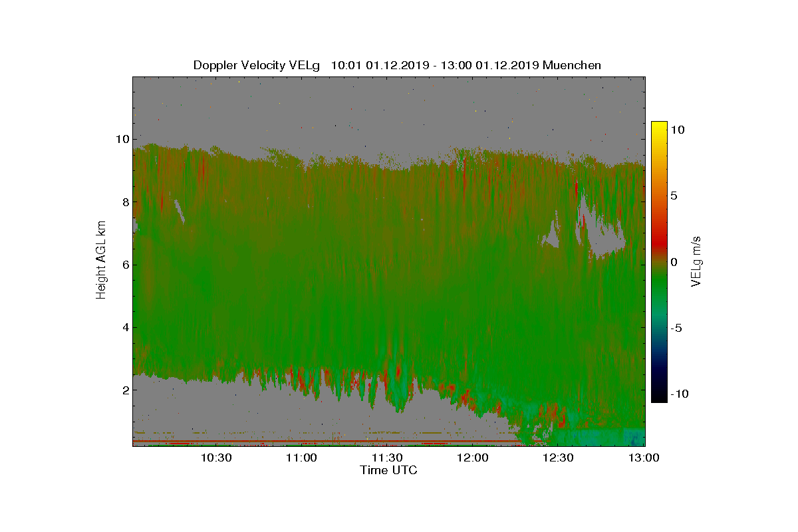The width and height of the screenshot is (798, 532).
Task: Click the '12:00' time tick label
Action: tap(473, 458)
